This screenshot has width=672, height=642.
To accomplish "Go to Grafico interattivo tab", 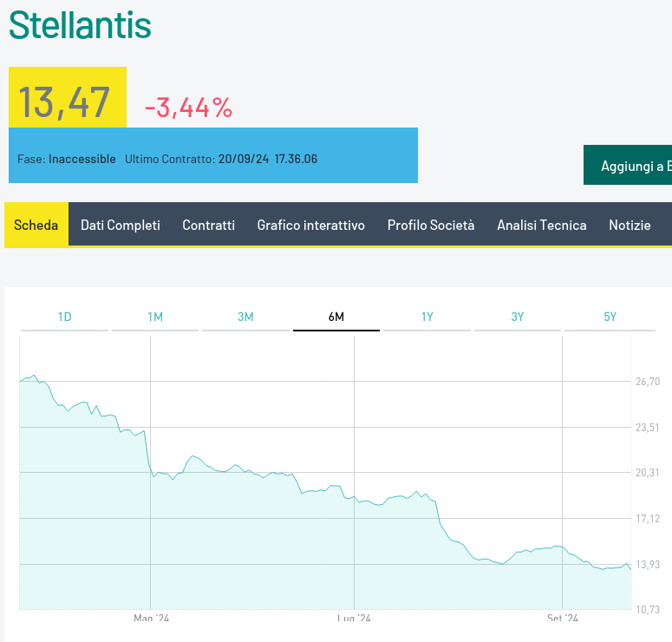I will coord(310,225).
